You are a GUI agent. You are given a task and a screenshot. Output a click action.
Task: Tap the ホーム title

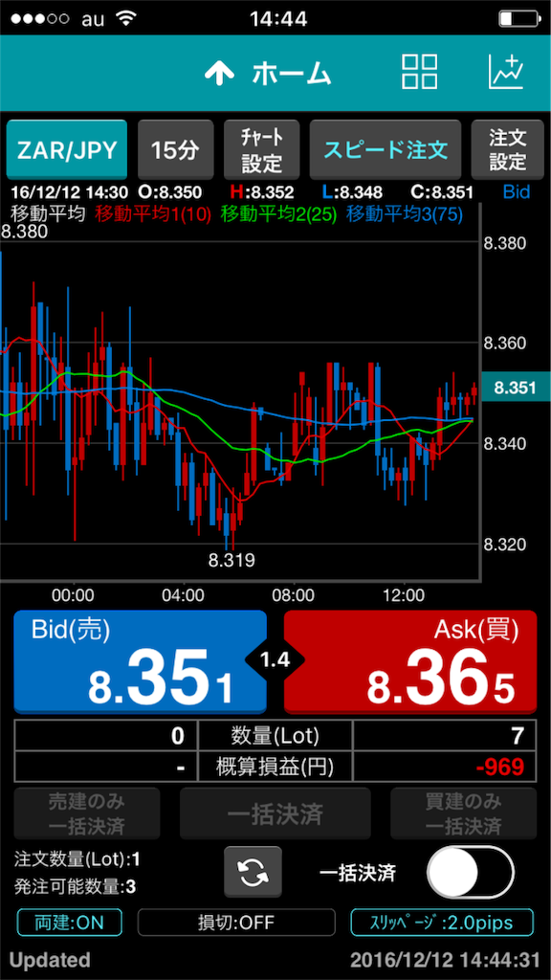coord(291,75)
